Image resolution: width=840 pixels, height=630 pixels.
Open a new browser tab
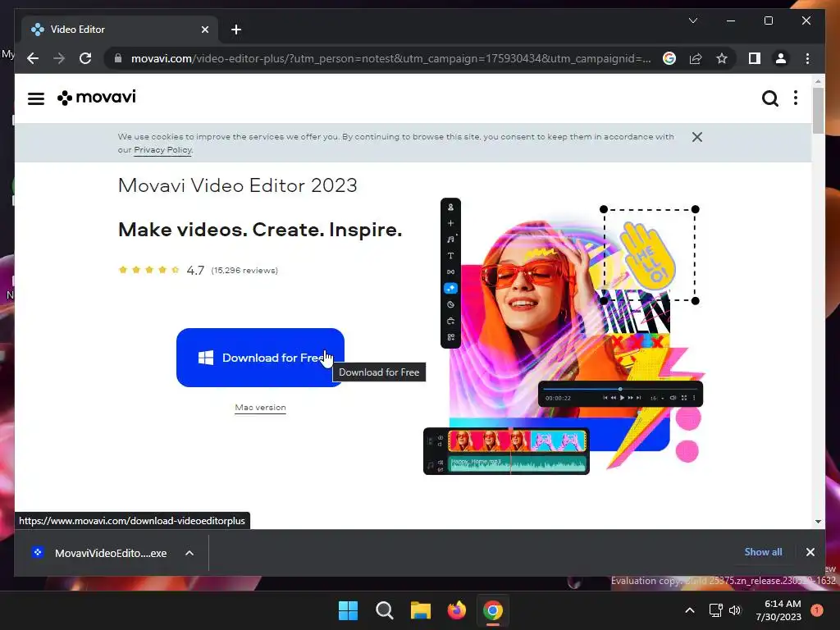235,30
